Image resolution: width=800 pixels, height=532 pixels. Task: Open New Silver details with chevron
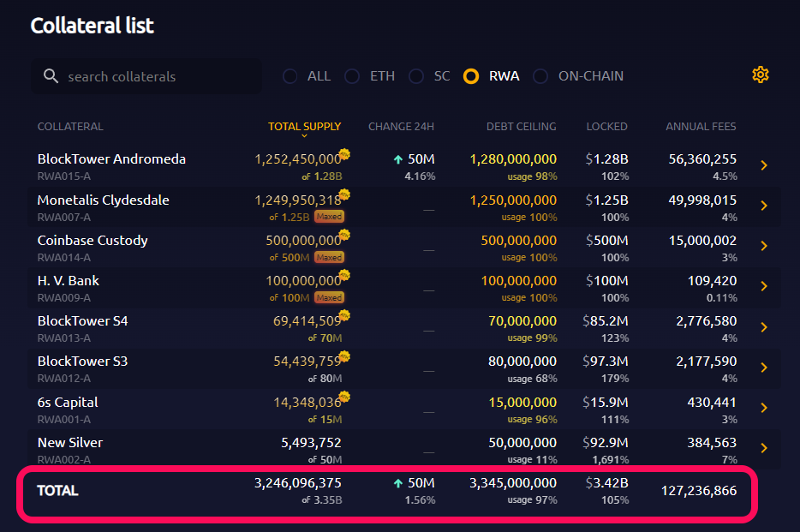[764, 448]
